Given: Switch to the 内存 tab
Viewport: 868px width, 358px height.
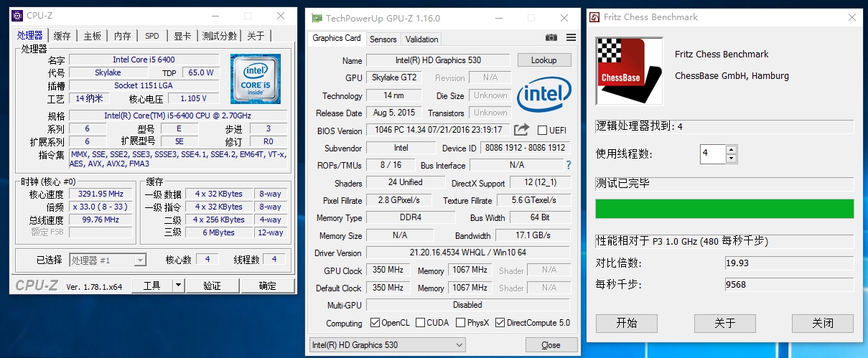Looking at the screenshot, I should tap(123, 36).
